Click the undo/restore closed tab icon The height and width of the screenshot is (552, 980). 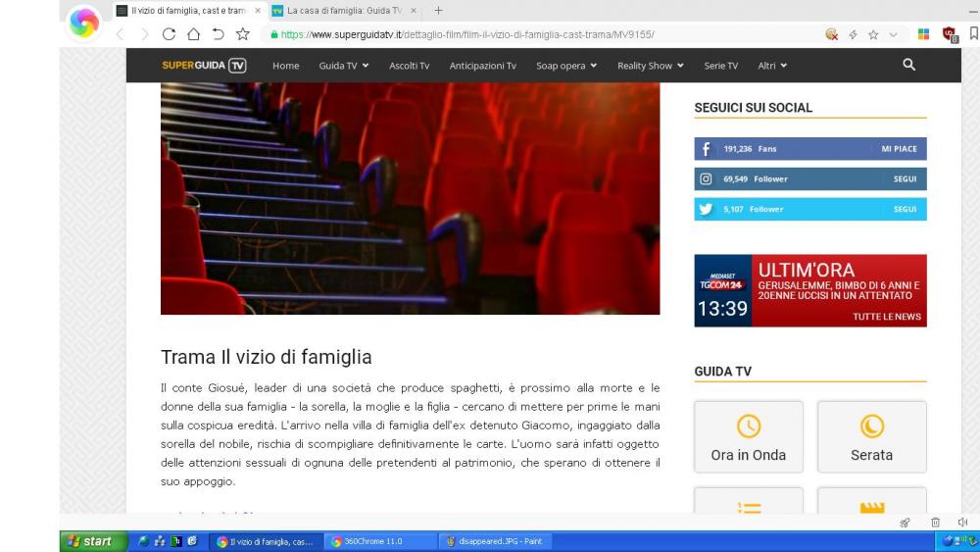[219, 34]
